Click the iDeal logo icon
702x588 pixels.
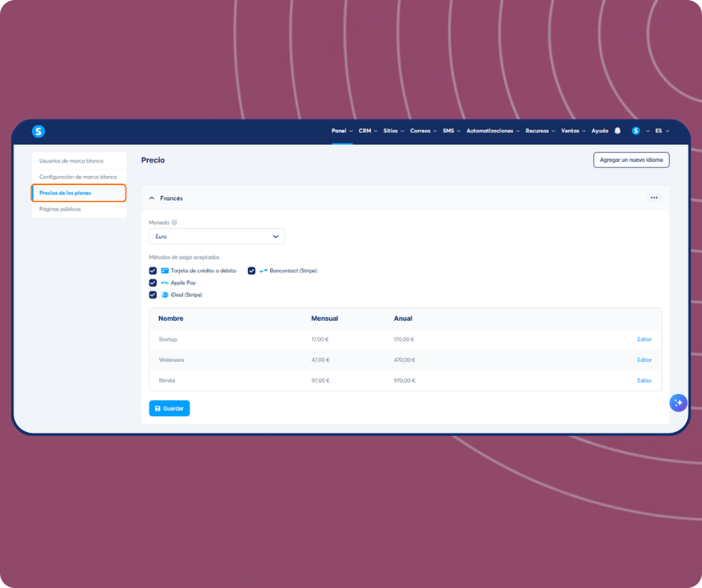point(165,295)
